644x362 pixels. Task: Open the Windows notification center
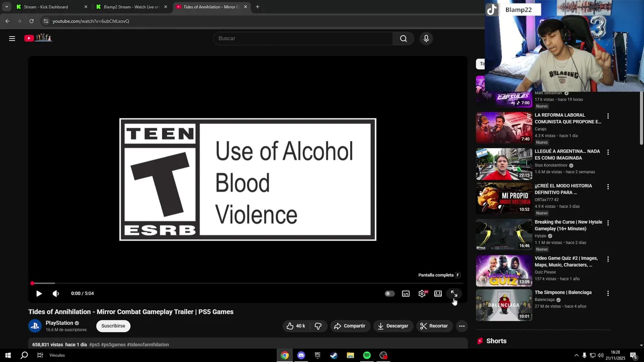point(633,355)
